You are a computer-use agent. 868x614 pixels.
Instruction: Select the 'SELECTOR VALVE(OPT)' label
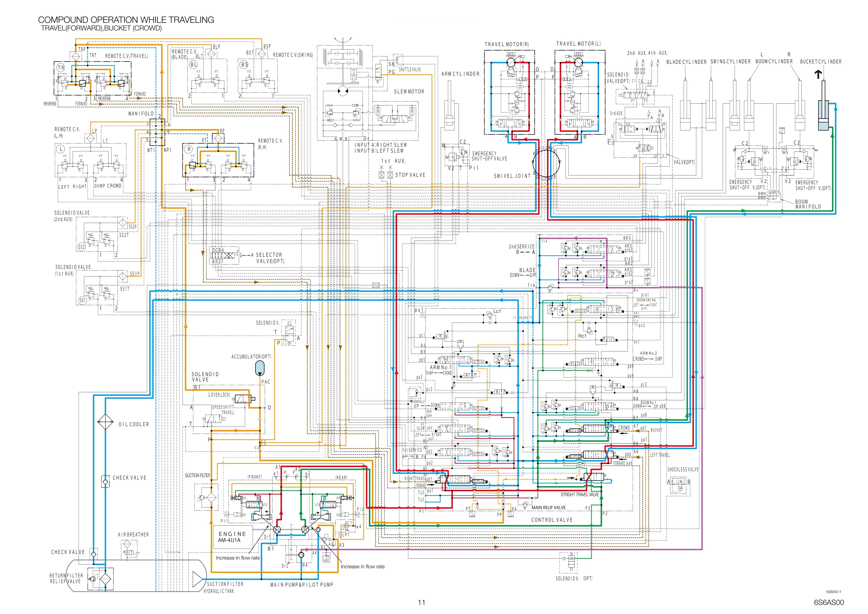click(270, 258)
